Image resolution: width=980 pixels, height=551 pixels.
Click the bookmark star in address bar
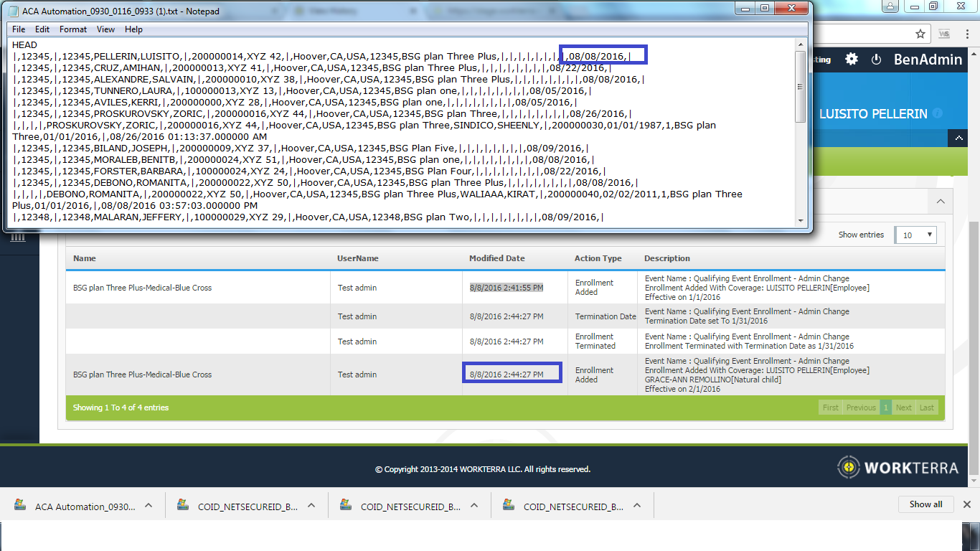[x=920, y=34]
